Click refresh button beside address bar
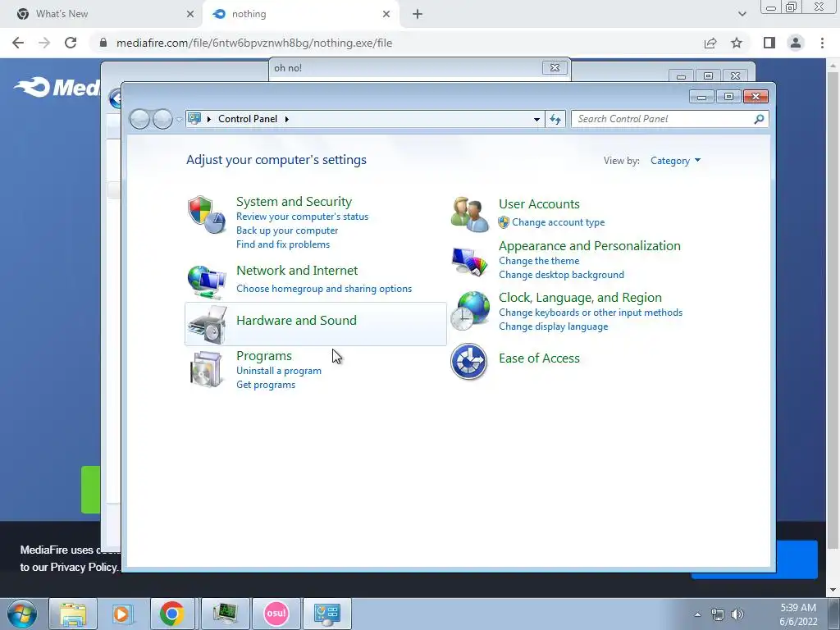 click(x=555, y=119)
